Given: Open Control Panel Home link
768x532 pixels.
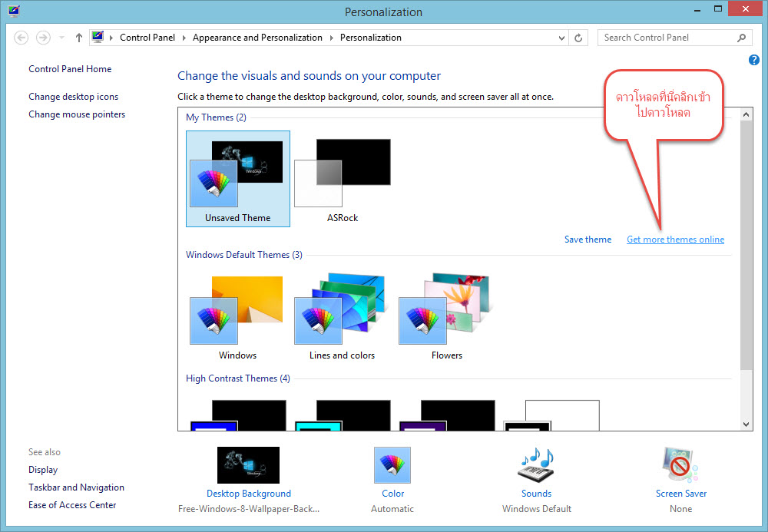Looking at the screenshot, I should (70, 69).
